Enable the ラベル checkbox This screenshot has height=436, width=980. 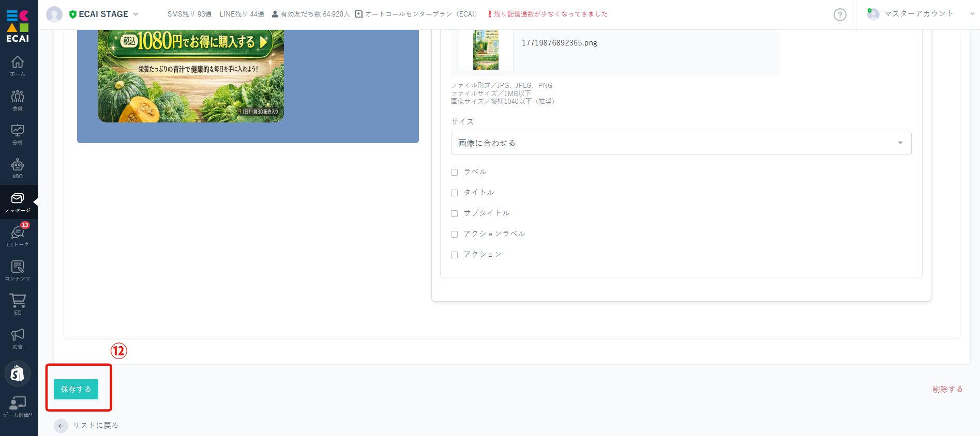455,172
